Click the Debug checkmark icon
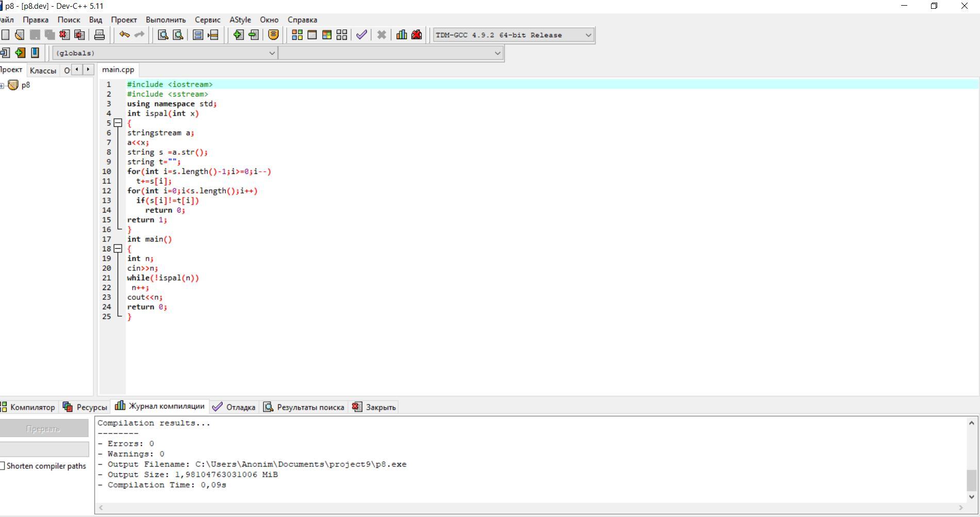The image size is (980, 517). click(361, 35)
